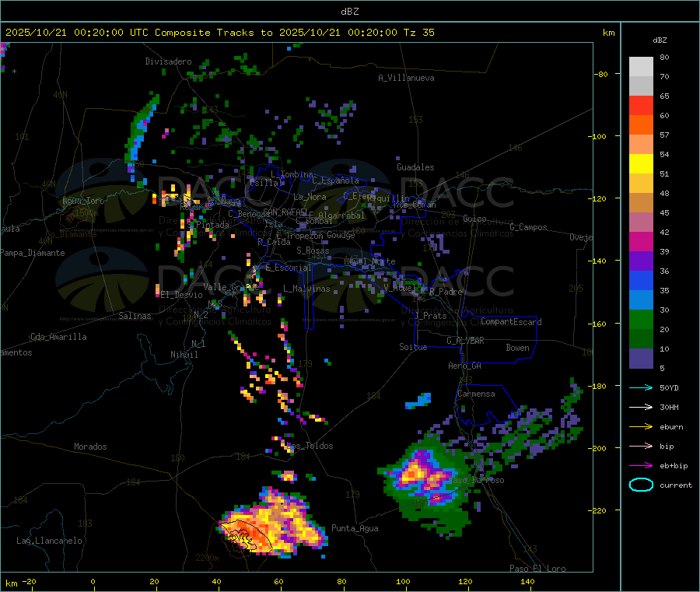Click the 'Pampa_Diamante' map label
The image size is (700, 592).
tap(33, 253)
